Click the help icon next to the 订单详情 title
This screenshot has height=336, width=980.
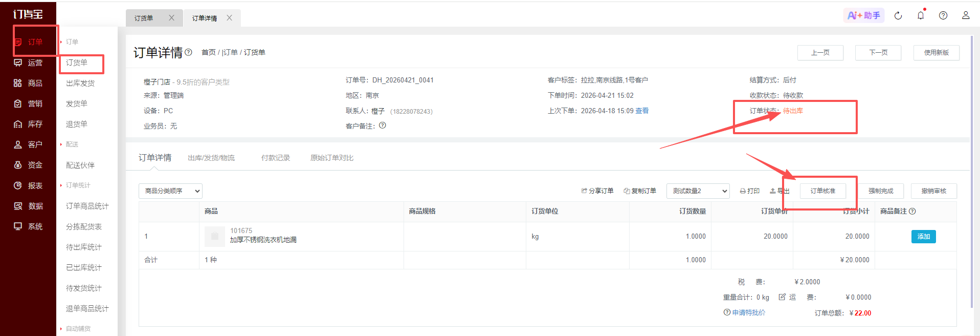188,52
